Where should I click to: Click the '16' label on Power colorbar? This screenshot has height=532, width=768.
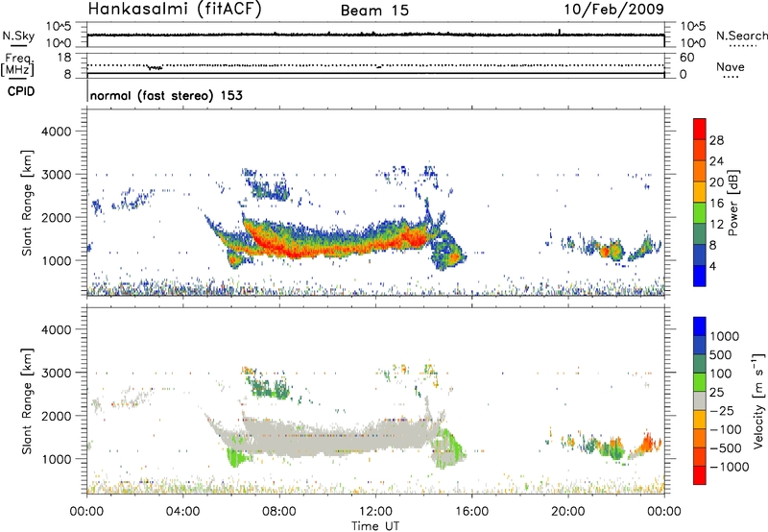(x=716, y=204)
